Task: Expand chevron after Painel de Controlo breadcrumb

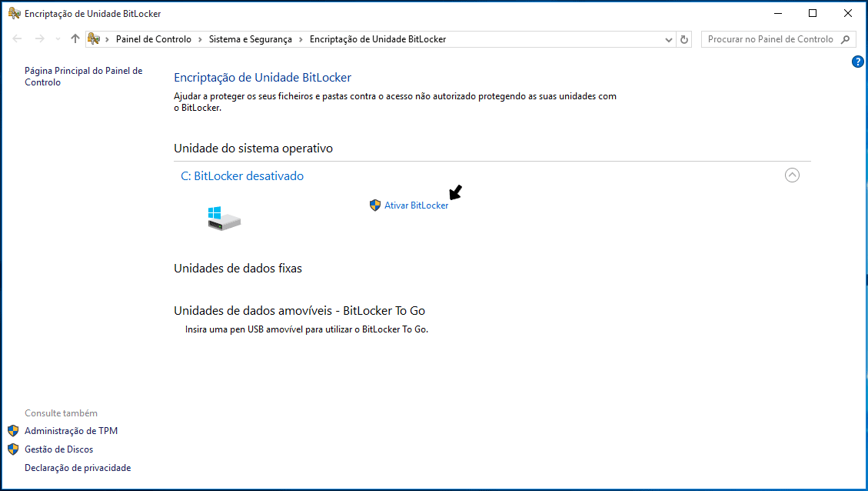Action: coord(200,39)
